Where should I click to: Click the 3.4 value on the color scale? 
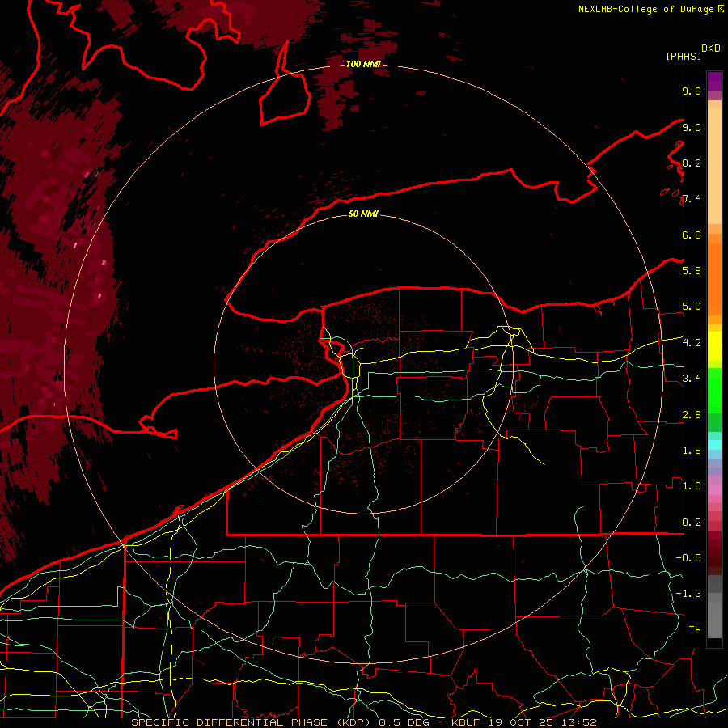[x=692, y=379]
